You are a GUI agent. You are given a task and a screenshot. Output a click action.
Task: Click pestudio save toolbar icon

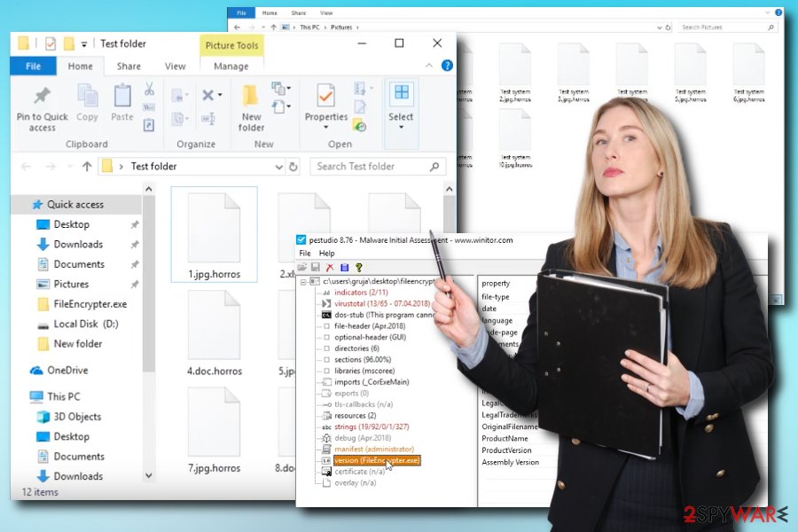316,267
